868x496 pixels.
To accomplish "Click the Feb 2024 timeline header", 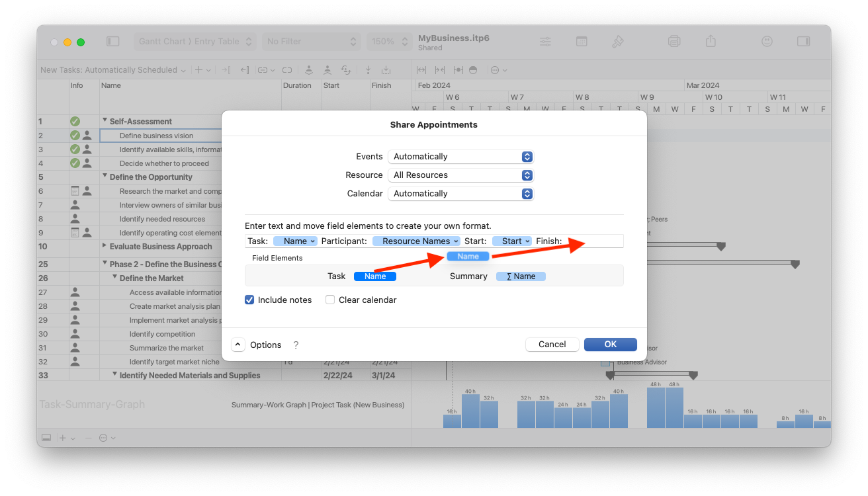I will [434, 85].
